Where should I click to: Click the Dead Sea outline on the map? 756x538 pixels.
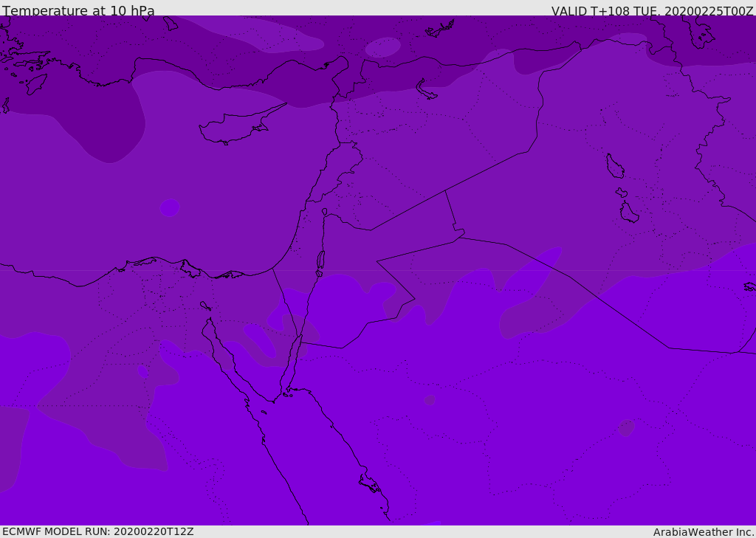(320, 260)
